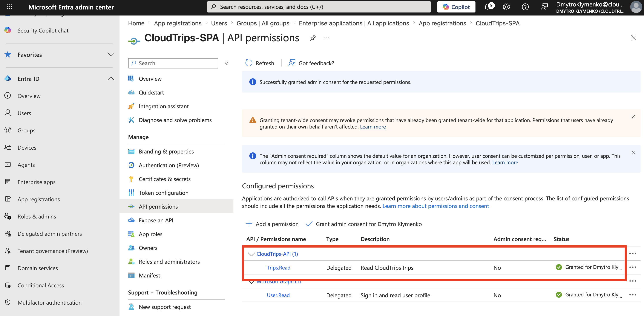Screen dimensions: 644x316
Task: Pin the CloudTrips-SPA API permissions page
Action: coord(313,38)
